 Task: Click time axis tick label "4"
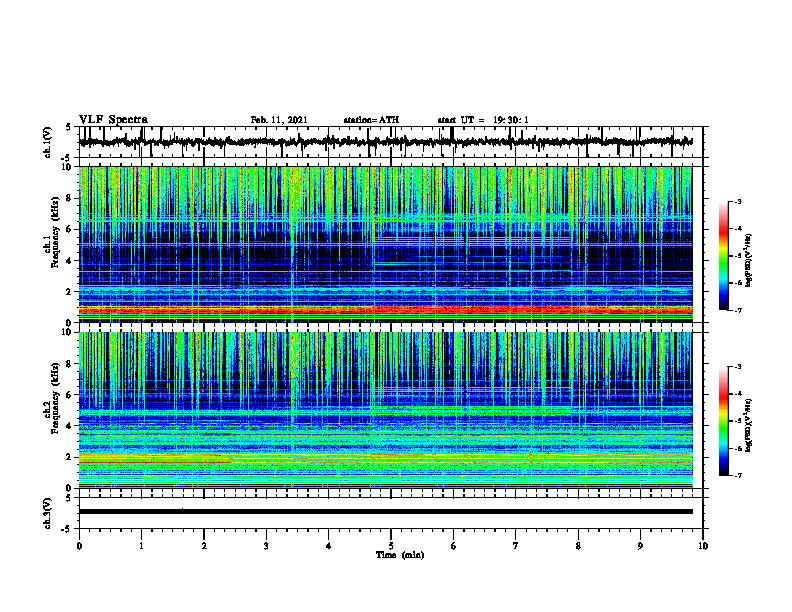pos(329,546)
